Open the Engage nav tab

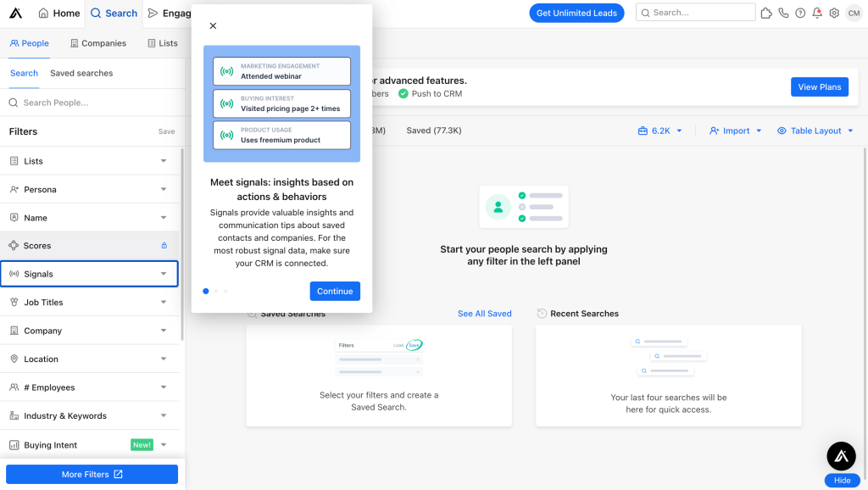170,14
